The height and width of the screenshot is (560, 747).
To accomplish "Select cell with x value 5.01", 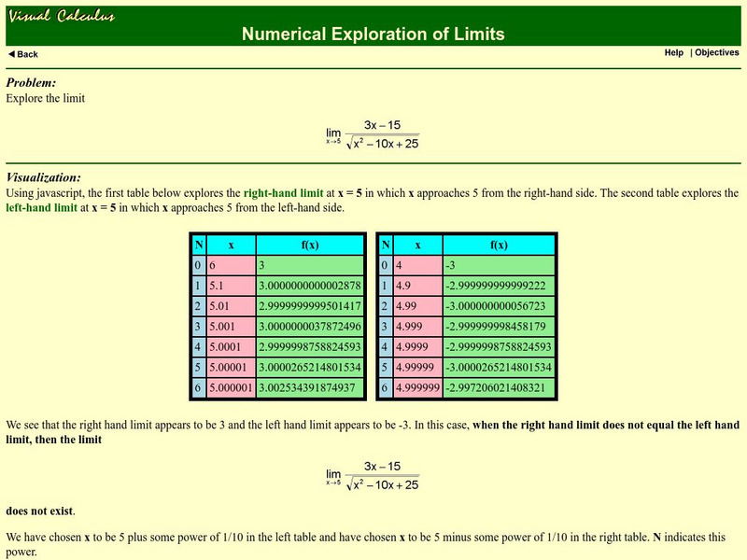I will pos(231,306).
